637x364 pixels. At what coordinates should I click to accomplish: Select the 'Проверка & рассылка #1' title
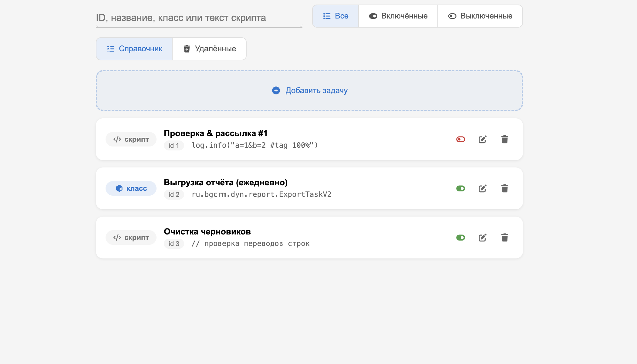coord(215,133)
